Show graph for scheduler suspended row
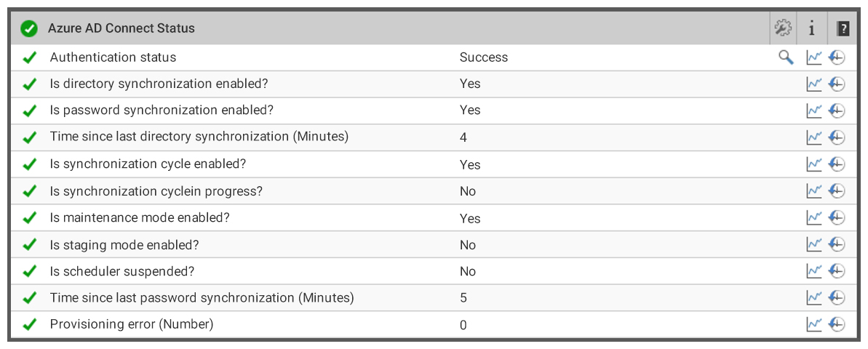868x349 pixels. coord(813,271)
